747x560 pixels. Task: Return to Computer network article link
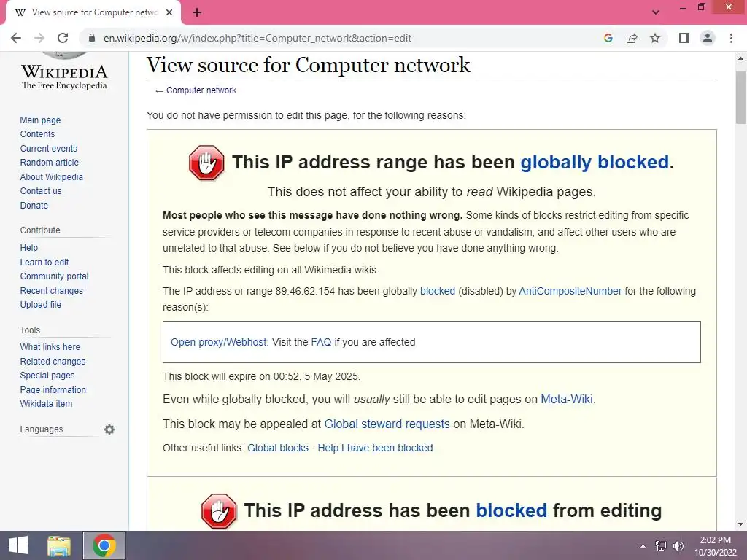pyautogui.click(x=201, y=90)
